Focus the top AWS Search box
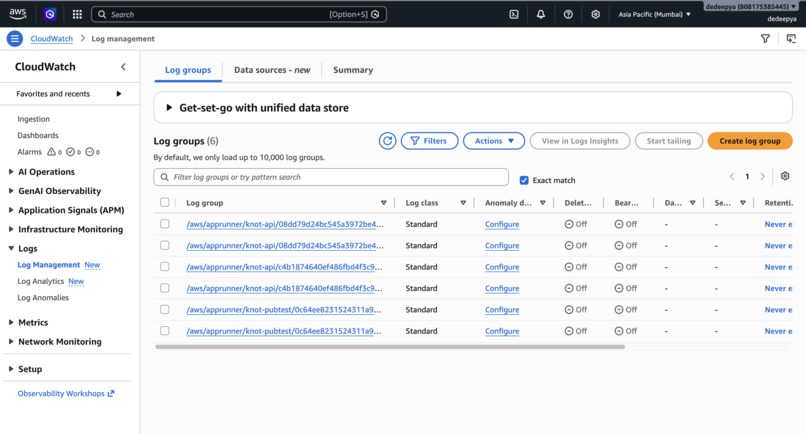This screenshot has width=806, height=434. [x=239, y=14]
